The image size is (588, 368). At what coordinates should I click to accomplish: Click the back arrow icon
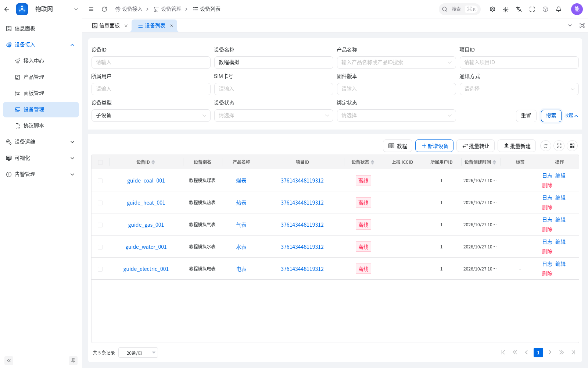click(7, 9)
